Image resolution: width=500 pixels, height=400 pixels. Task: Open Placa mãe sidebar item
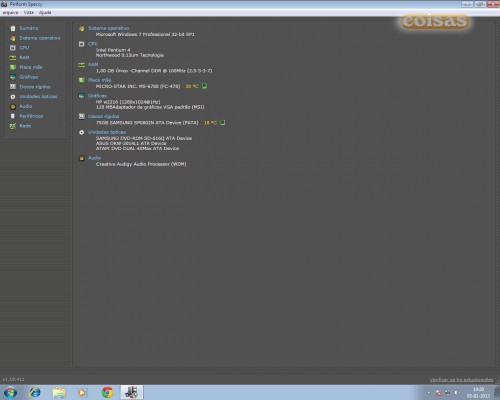click(x=31, y=67)
